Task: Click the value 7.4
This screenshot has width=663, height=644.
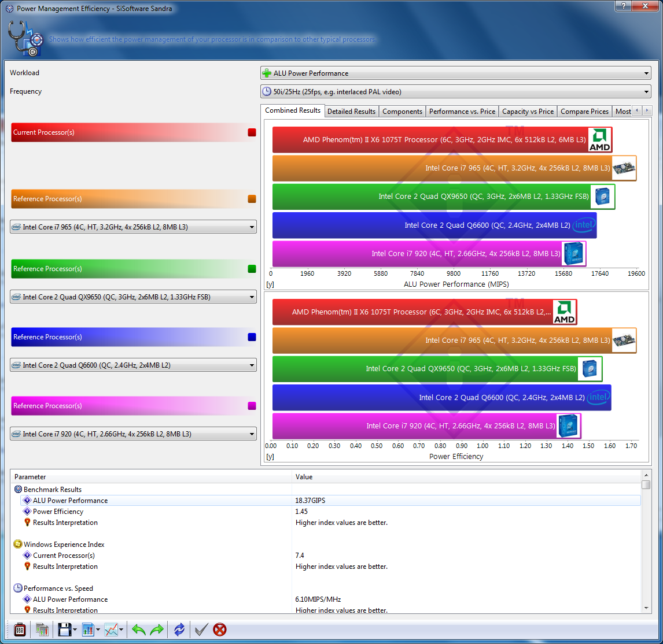Action: tap(300, 555)
